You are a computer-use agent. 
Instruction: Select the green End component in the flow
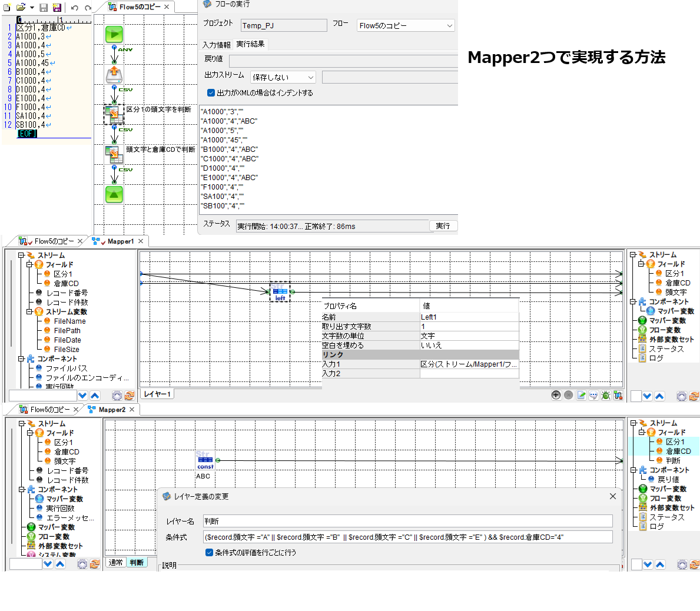[114, 195]
